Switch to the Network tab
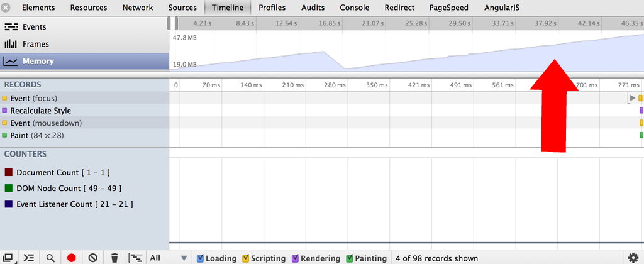The width and height of the screenshot is (644, 264). (x=138, y=8)
